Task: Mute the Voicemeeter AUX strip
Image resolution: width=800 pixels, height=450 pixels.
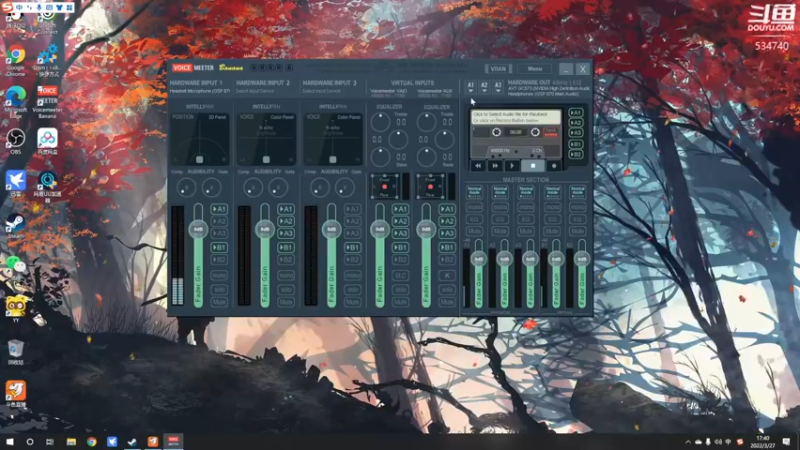Action: click(x=447, y=302)
